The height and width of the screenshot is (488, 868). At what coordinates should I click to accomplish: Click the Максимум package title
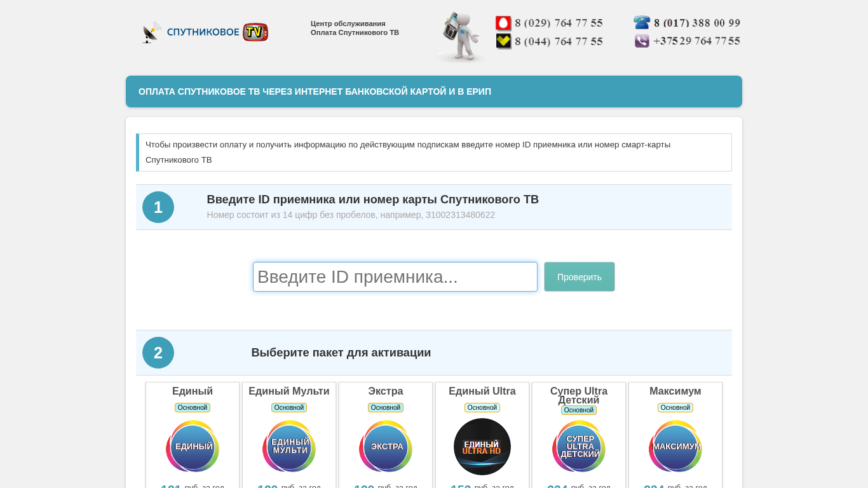coord(675,391)
